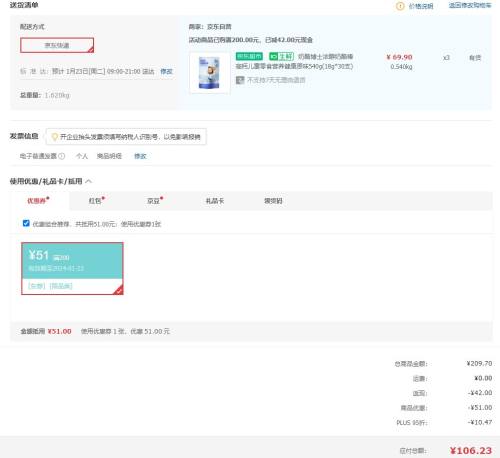Click the selected checkmark corner on ¥51 coupon

point(118,290)
